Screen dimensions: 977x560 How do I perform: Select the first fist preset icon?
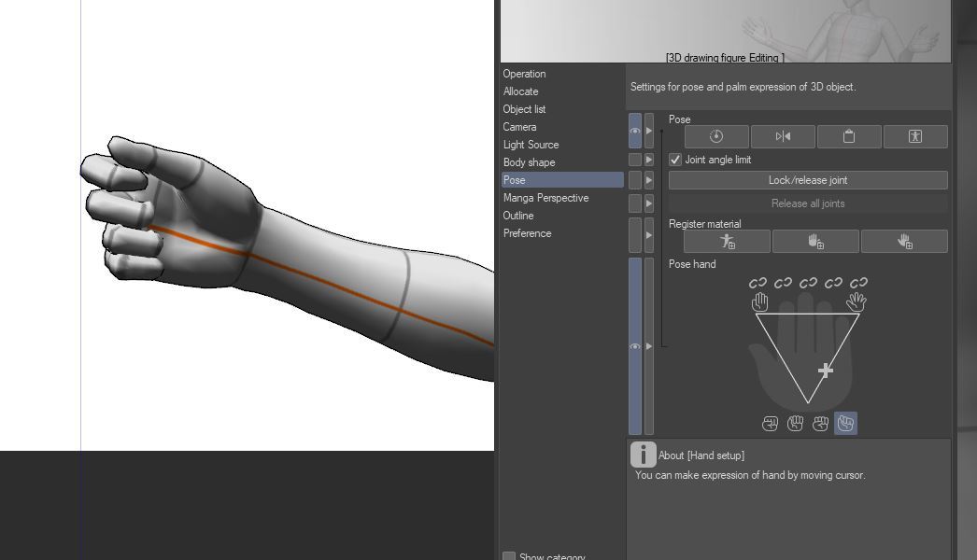771,424
